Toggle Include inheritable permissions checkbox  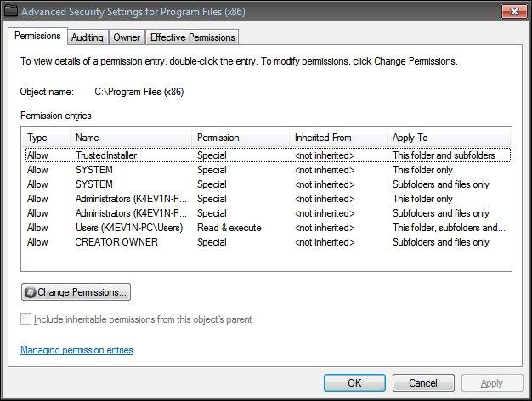25,319
